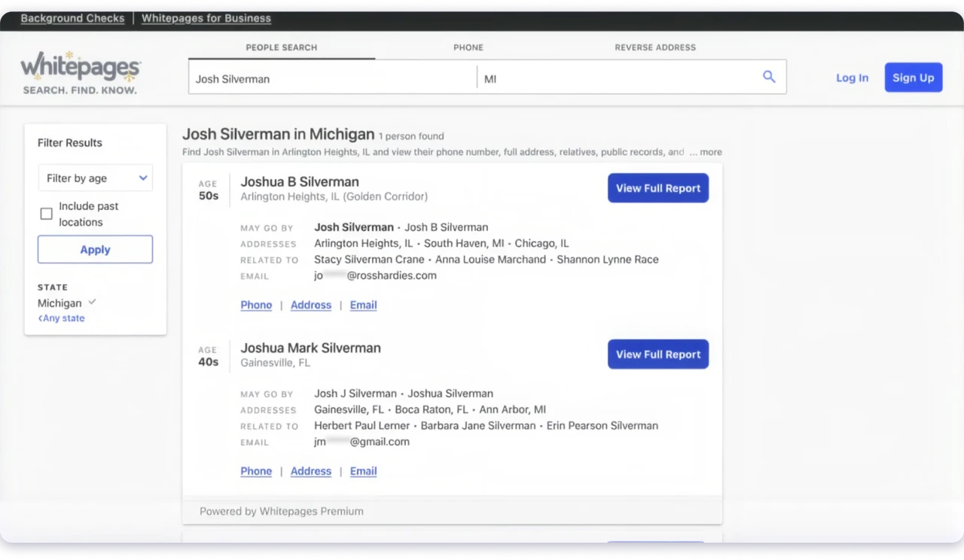Click the name field containing Josh Silverman
This screenshot has width=964, height=560.
pos(332,78)
